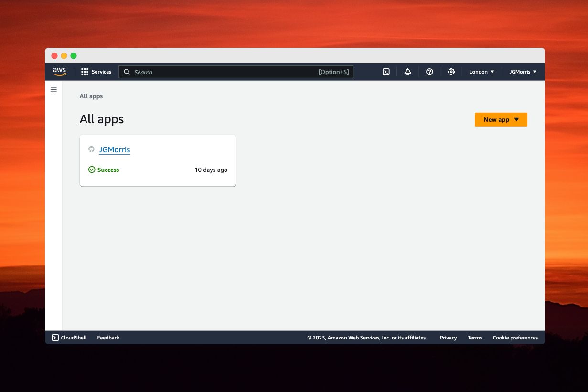588x392 pixels.
Task: Open settings gear in navigation bar
Action: coord(451,72)
